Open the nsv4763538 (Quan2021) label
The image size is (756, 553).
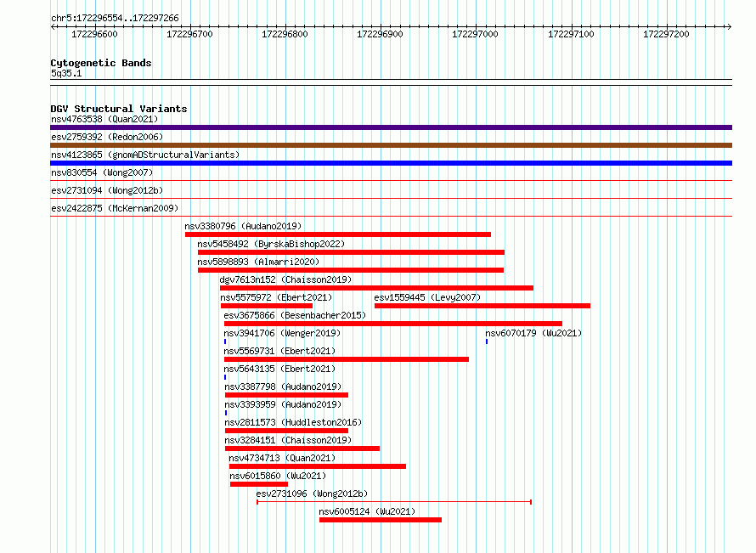point(104,119)
